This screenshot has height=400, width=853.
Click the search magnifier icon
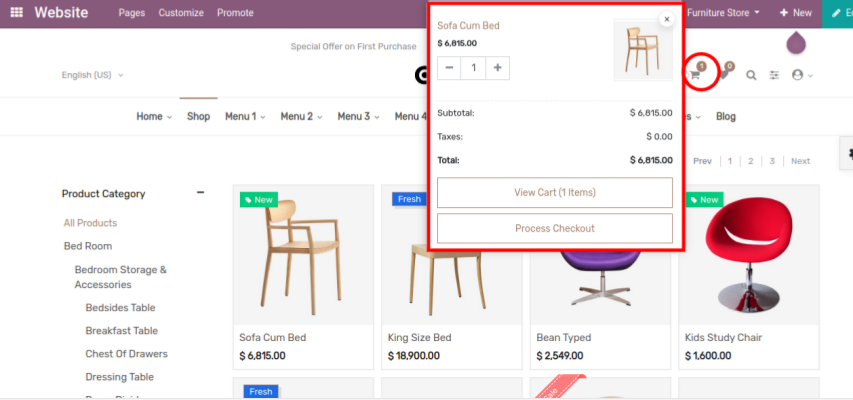(751, 75)
